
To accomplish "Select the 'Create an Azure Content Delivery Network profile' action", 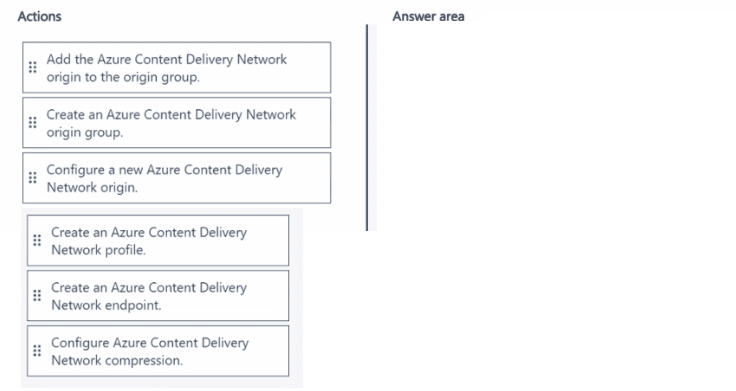I will (158, 241).
